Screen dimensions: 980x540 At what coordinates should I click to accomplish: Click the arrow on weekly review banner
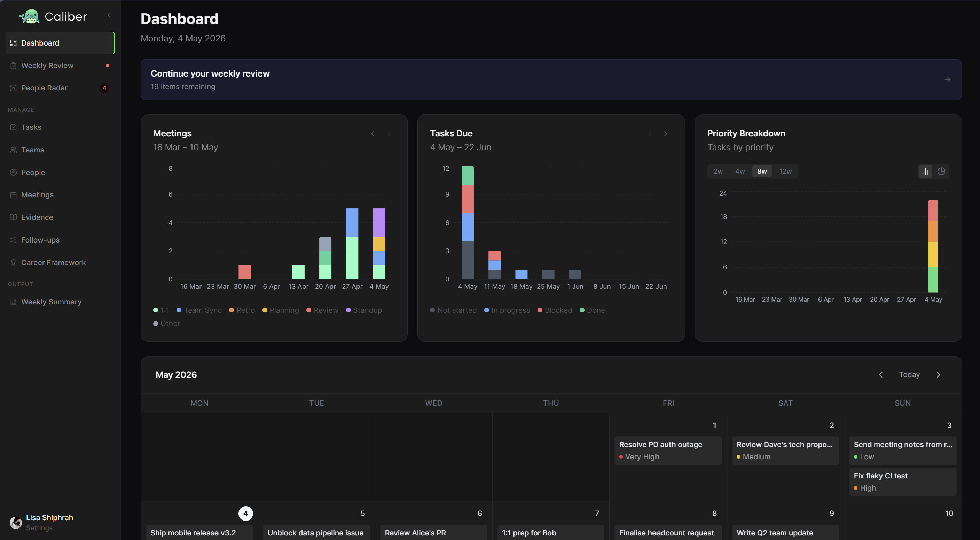pyautogui.click(x=948, y=79)
